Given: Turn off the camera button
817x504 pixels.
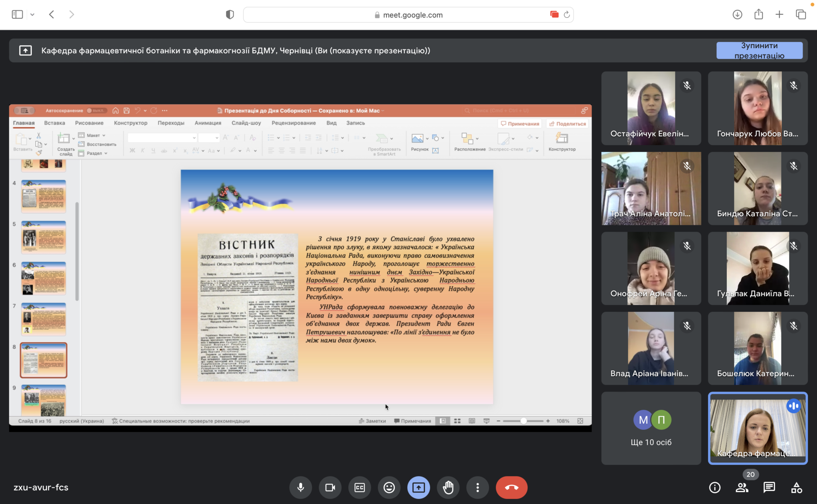Looking at the screenshot, I should (x=330, y=487).
